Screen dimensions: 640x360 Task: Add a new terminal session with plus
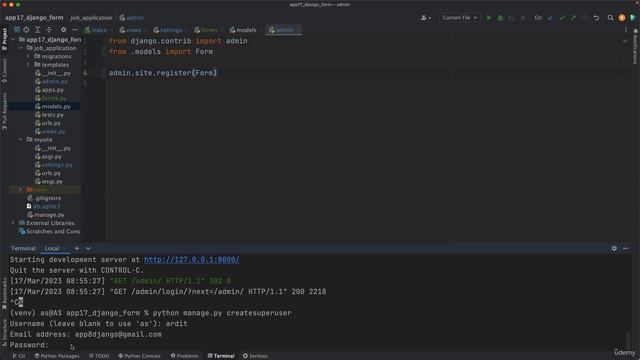[77, 248]
